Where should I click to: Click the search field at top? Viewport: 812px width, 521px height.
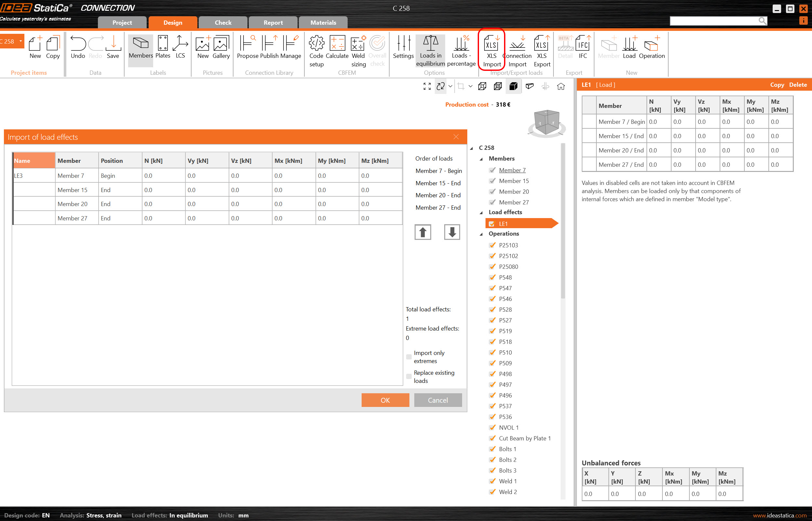[x=713, y=21]
